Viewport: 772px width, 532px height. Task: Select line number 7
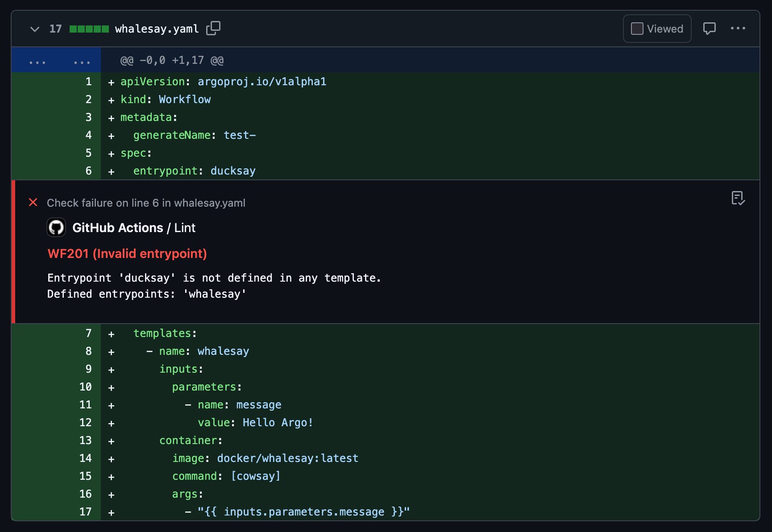(88, 333)
